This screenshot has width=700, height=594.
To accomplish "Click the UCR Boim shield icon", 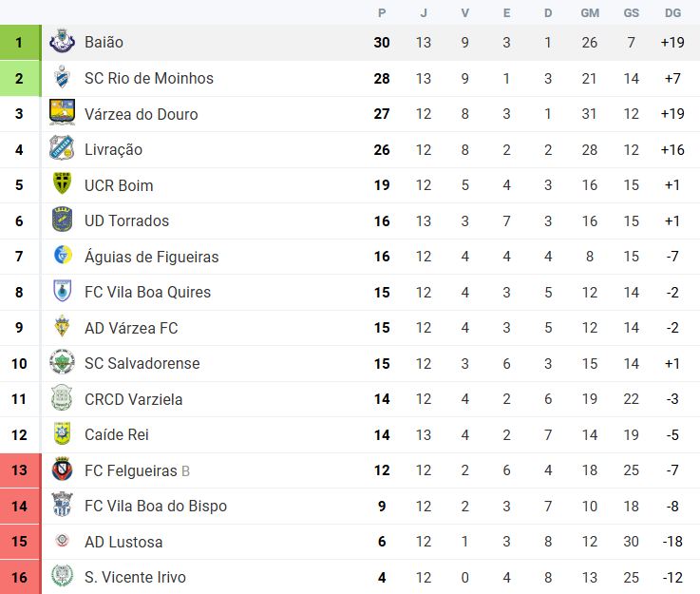I will click(62, 185).
